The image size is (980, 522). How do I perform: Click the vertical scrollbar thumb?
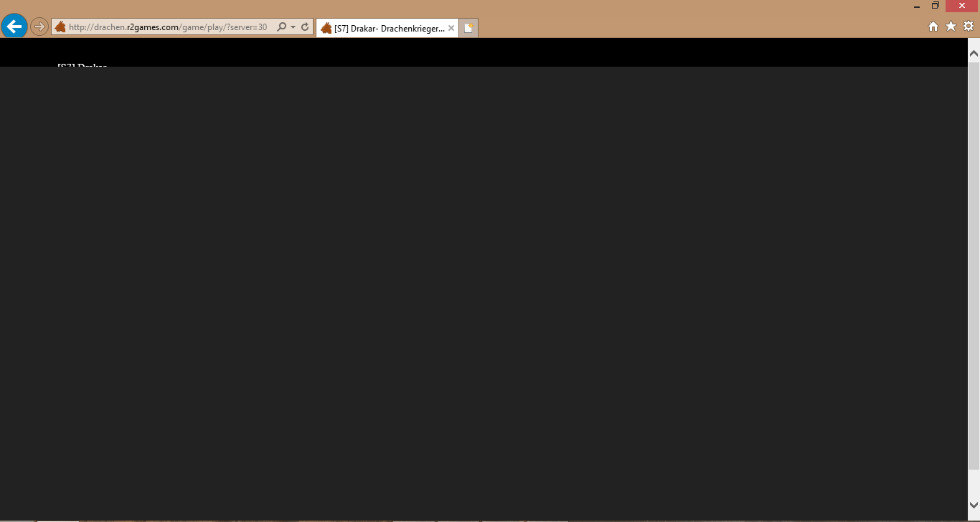(974, 265)
